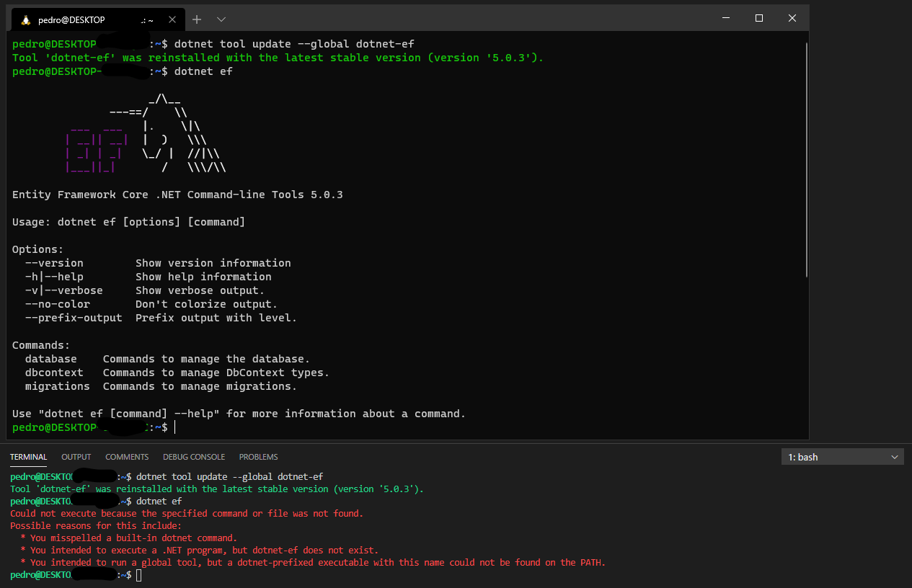Click the 'Possible reasons for this include:' line
The image size is (912, 588).
96,526
